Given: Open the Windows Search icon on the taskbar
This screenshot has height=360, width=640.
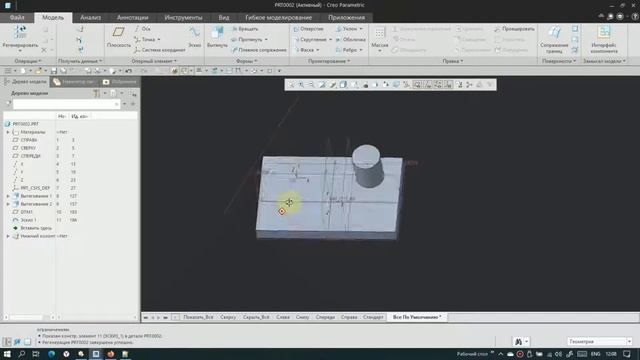Looking at the screenshot, I should (x=22, y=354).
